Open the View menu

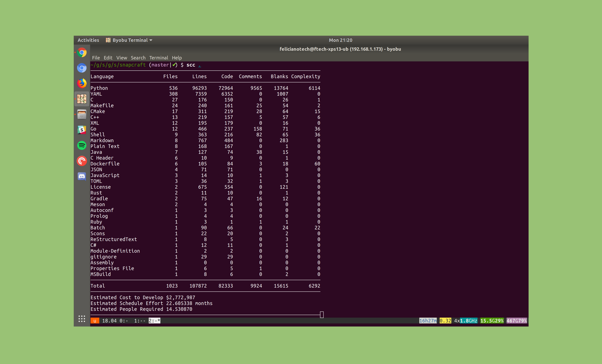point(122,58)
